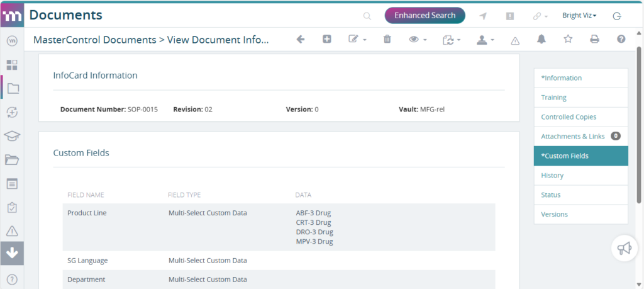Open the eye view dropdown
This screenshot has width=644, height=289.
tap(418, 40)
